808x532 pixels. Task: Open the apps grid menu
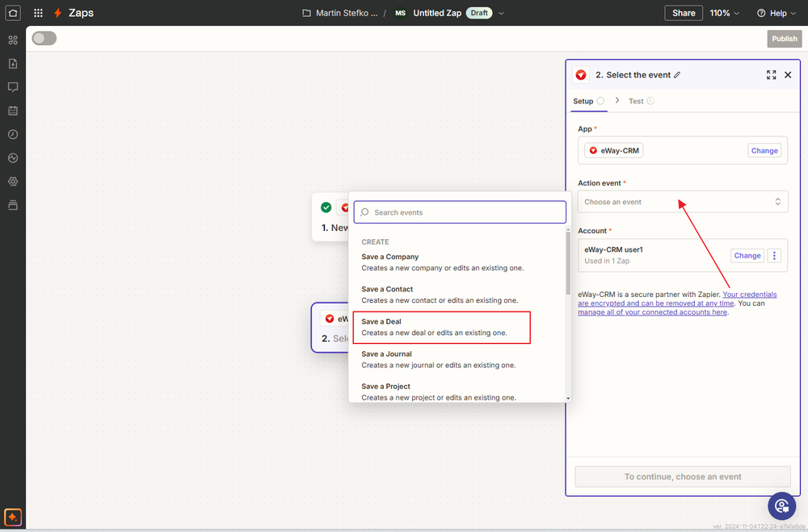click(x=38, y=13)
